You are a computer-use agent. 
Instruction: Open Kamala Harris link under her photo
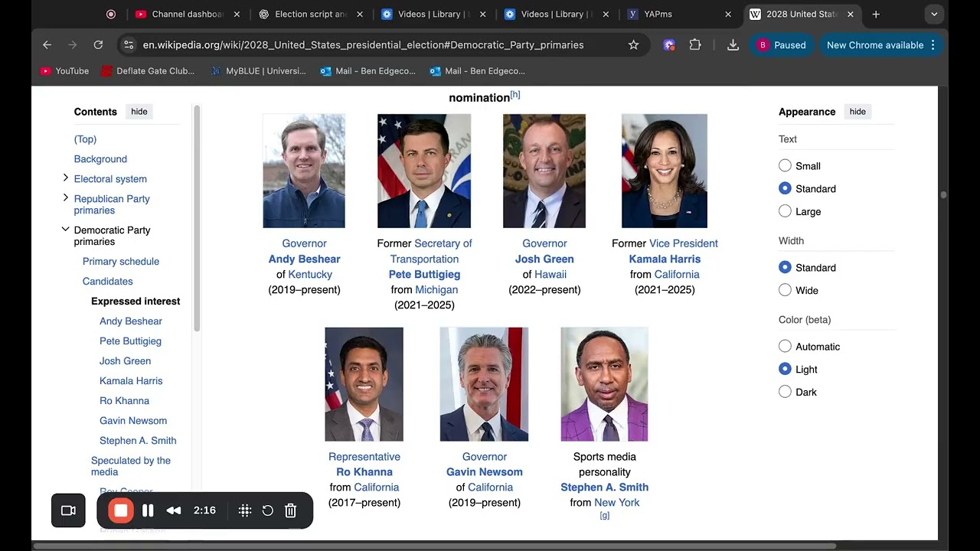click(x=665, y=259)
